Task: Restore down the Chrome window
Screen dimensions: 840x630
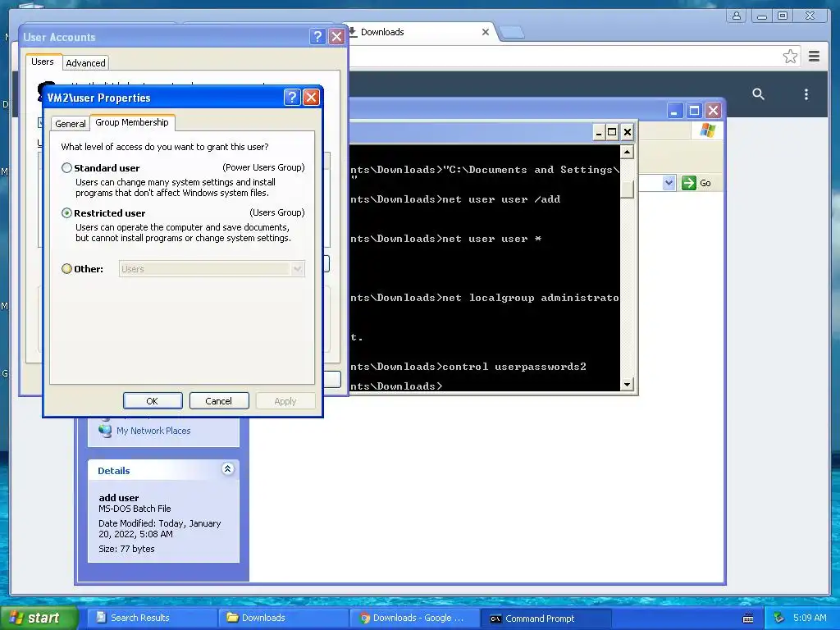Action: [783, 16]
